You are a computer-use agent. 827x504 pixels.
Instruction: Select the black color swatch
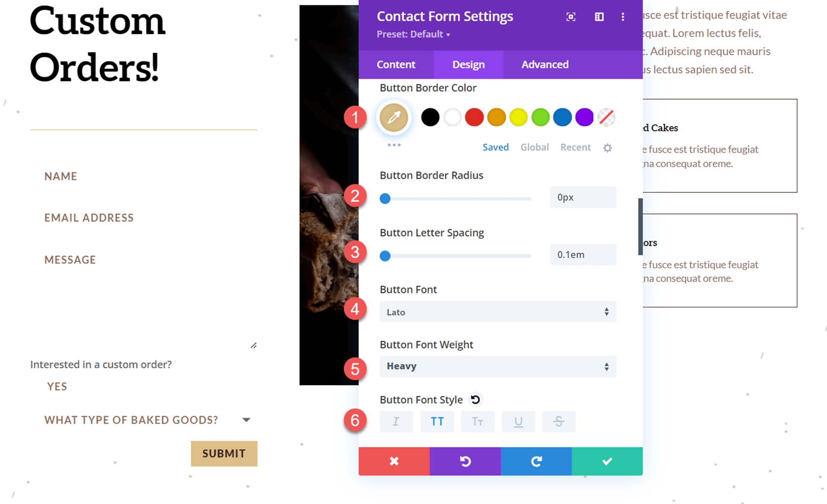tap(430, 117)
